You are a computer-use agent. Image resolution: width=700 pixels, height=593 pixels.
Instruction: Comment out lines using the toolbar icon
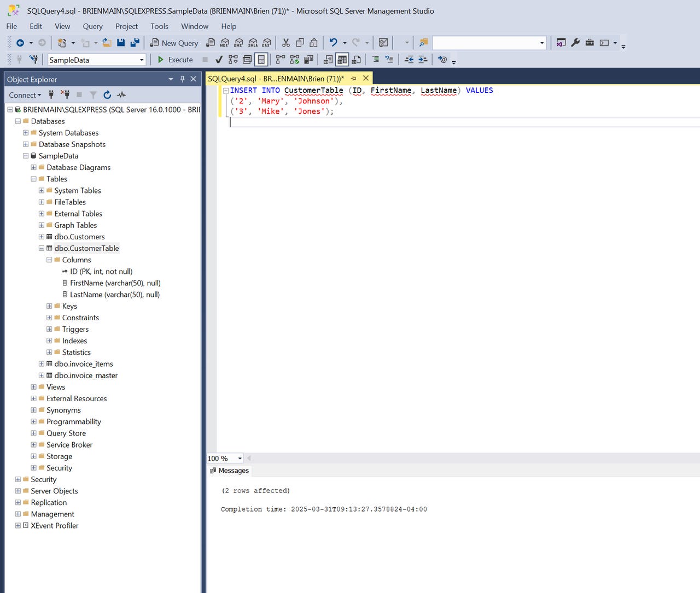pyautogui.click(x=376, y=60)
